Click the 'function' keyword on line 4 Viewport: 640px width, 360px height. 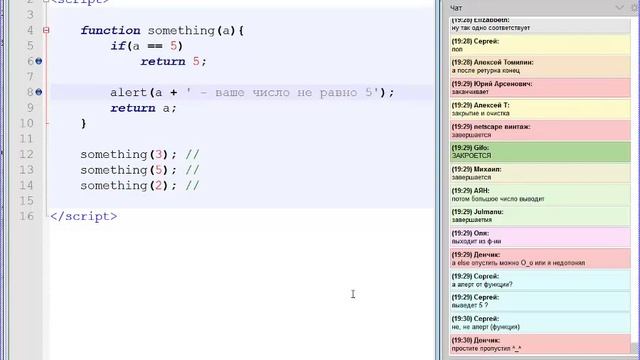click(x=110, y=30)
